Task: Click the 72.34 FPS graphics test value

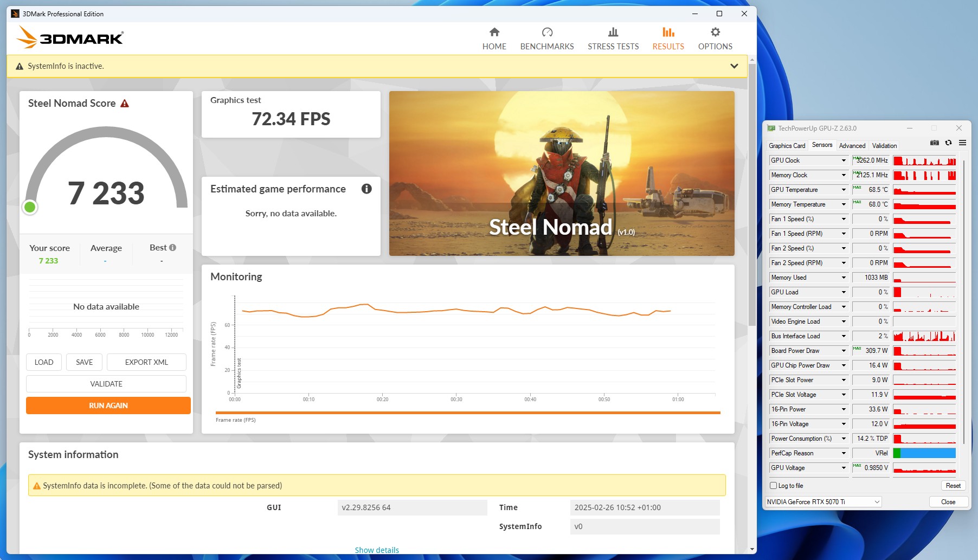Action: click(291, 119)
